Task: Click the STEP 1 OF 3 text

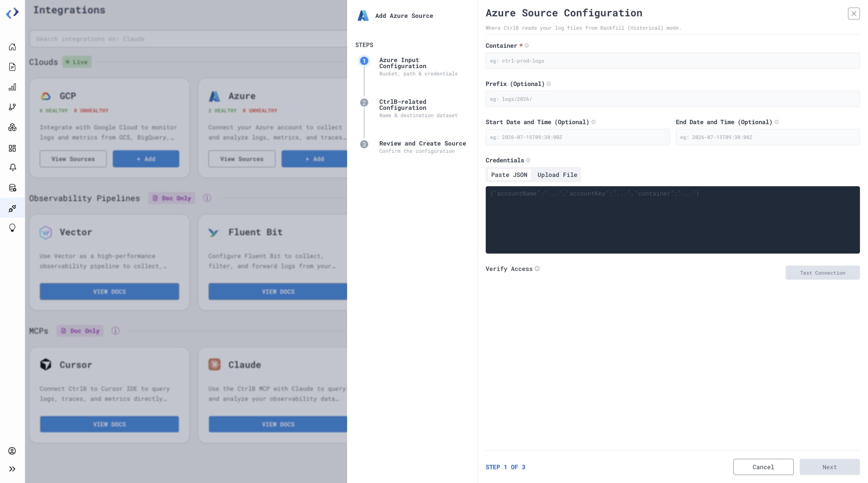Action: click(x=505, y=467)
